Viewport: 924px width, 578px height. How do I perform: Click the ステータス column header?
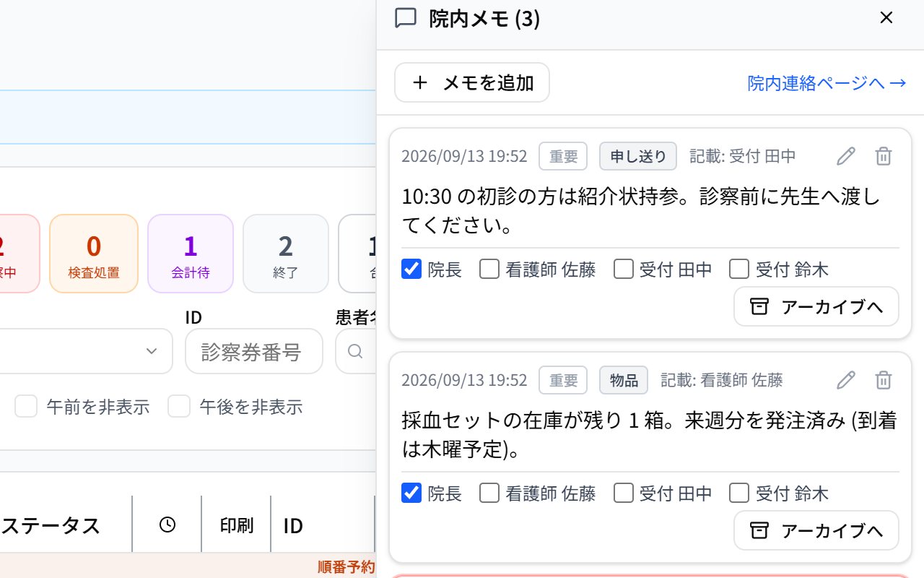tap(51, 525)
